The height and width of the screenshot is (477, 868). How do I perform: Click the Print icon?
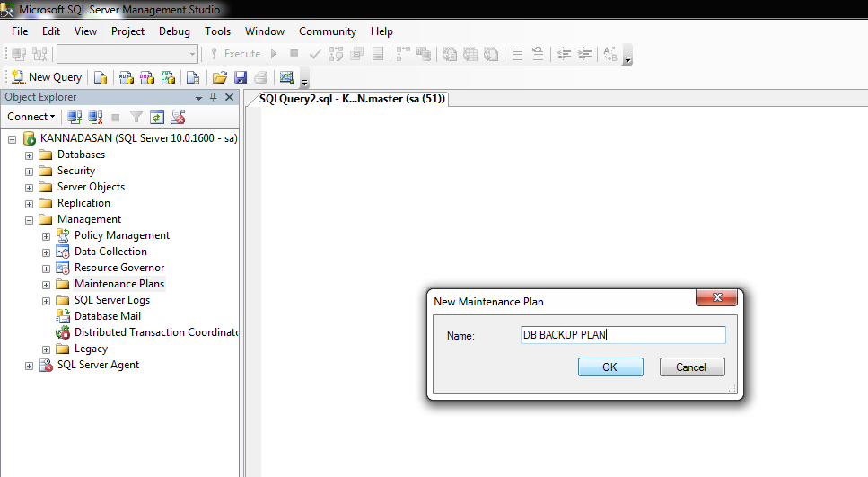coord(261,77)
